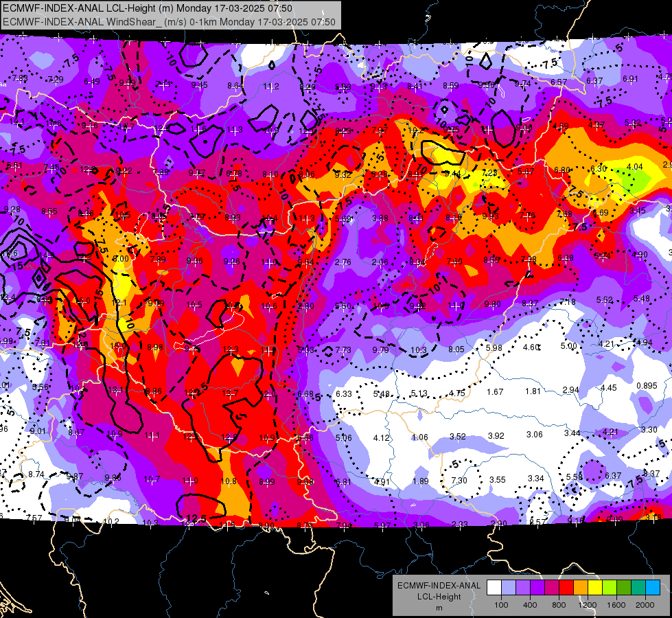Select the orange legend color swatch

pyautogui.click(x=581, y=587)
